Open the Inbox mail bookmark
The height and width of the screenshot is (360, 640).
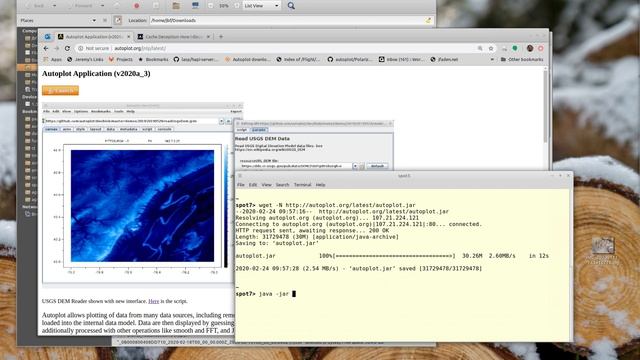coord(401,60)
